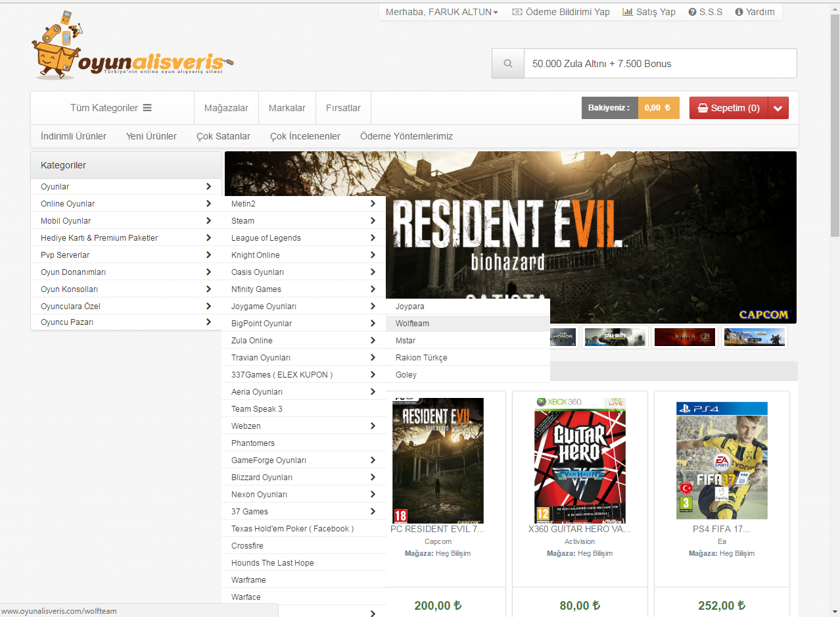Open İndirimli Ürünler
This screenshot has height=617, width=840.
(74, 136)
